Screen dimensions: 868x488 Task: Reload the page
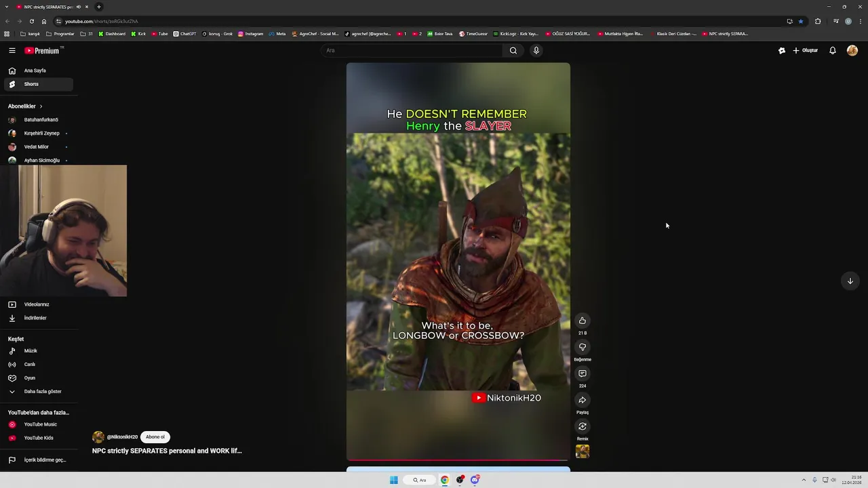31,21
